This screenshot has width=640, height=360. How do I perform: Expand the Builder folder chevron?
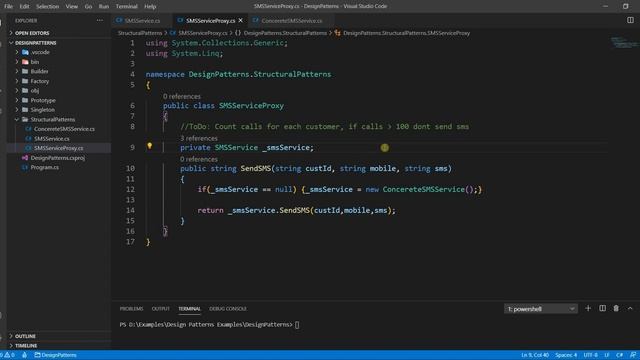pyautogui.click(x=17, y=71)
